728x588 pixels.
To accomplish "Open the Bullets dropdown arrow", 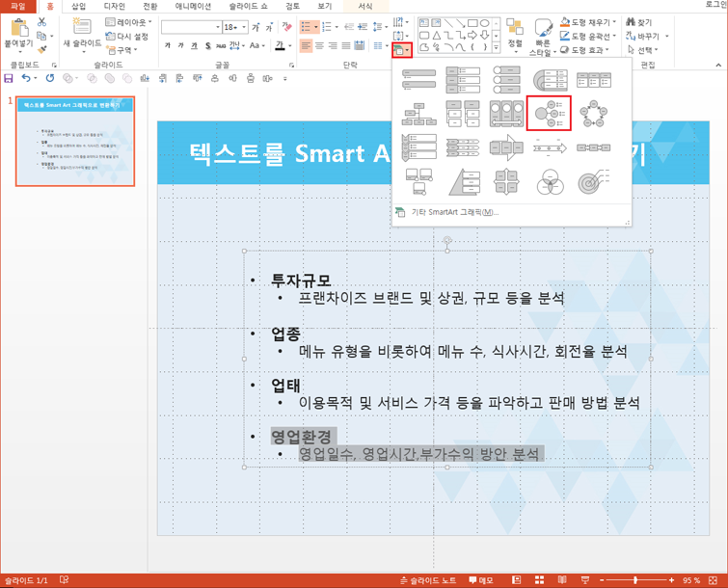I will coord(316,27).
